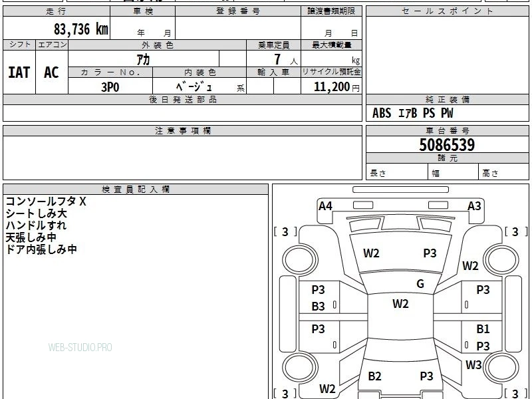Image resolution: width=532 pixels, height=399 pixels.
Task: Select the 高さ dimension label
Action: [x=491, y=174]
